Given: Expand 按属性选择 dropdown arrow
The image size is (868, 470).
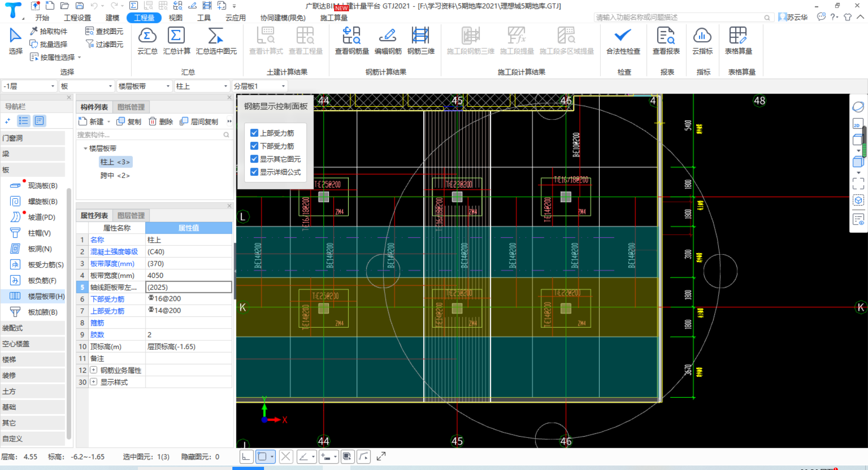Looking at the screenshot, I should (x=80, y=57).
